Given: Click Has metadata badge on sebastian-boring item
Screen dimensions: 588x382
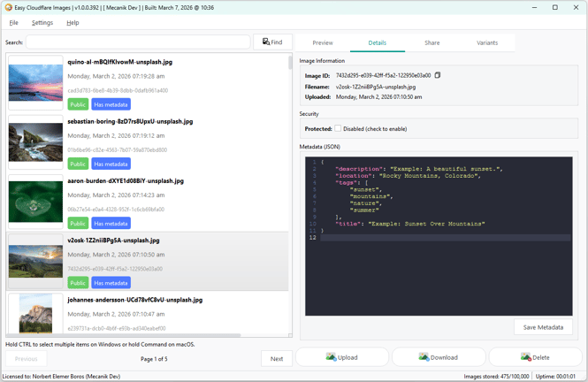Looking at the screenshot, I should coord(111,164).
